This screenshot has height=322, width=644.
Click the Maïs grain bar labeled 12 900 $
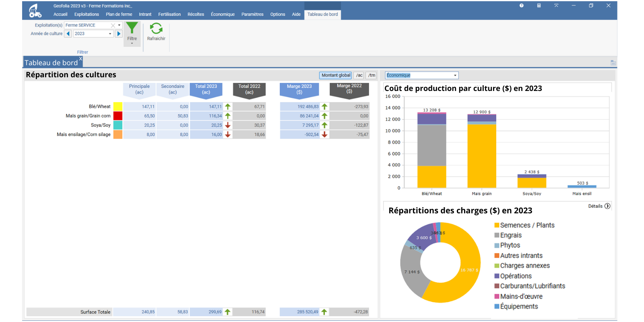click(x=482, y=151)
